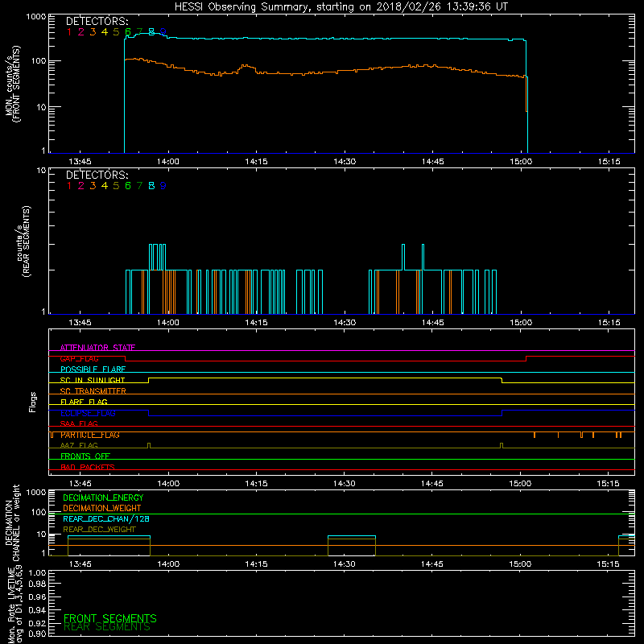Click the Mon. Rate LIVETIME axis title

click(14, 606)
